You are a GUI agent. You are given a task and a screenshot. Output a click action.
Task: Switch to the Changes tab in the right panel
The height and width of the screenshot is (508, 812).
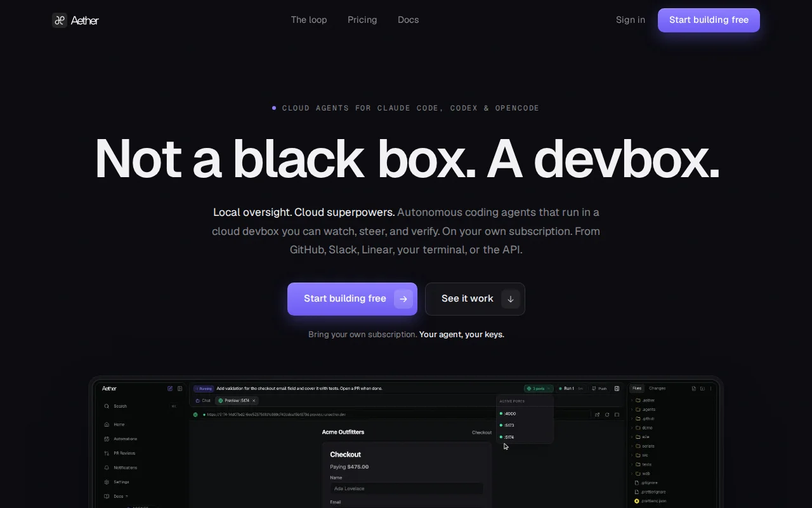[x=657, y=389]
